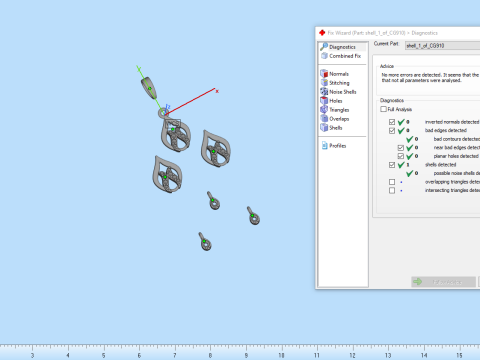Toggle the planar holes detected checkbox
480x360 pixels.
tap(401, 156)
